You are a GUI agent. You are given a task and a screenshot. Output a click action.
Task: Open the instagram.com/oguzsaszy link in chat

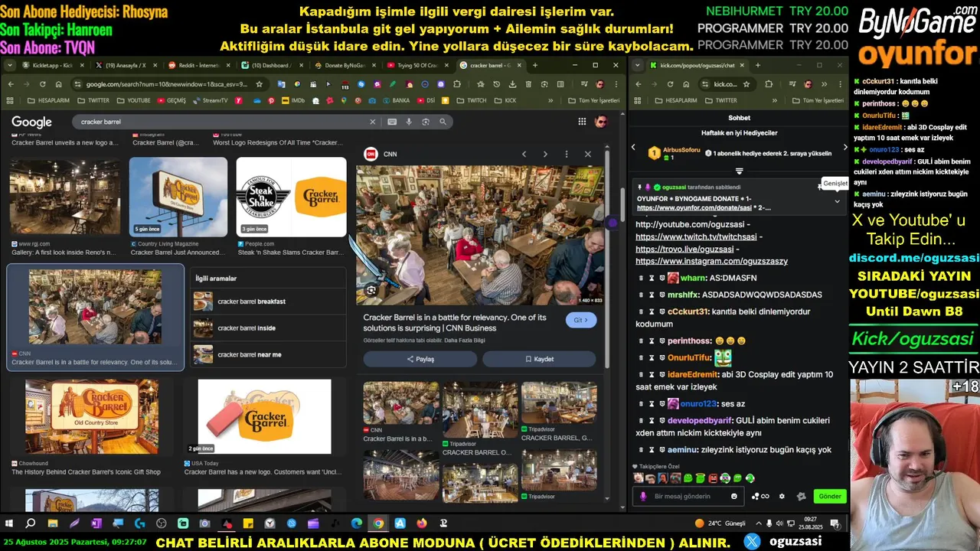(711, 261)
